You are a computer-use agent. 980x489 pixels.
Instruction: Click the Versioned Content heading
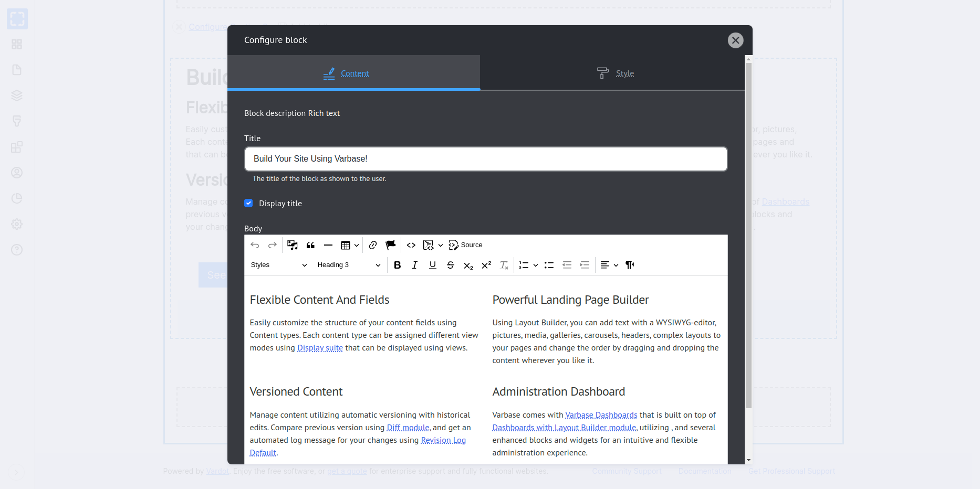pos(296,391)
